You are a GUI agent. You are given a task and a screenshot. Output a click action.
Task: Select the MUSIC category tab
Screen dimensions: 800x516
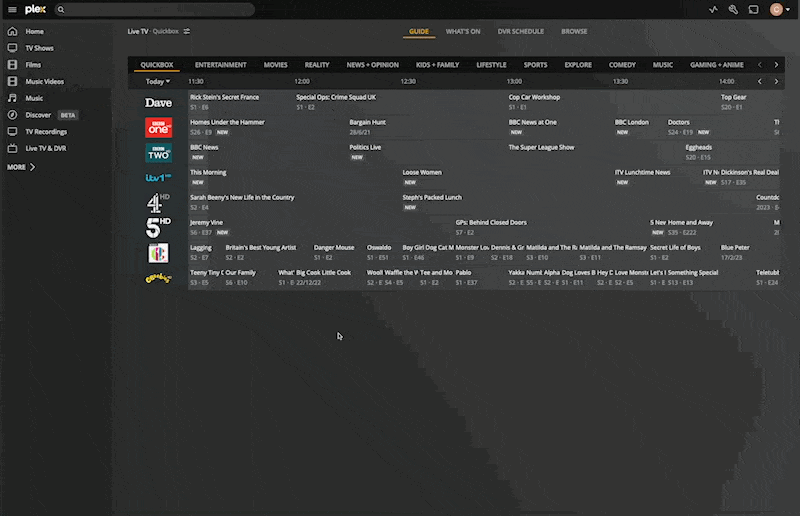tap(663, 65)
